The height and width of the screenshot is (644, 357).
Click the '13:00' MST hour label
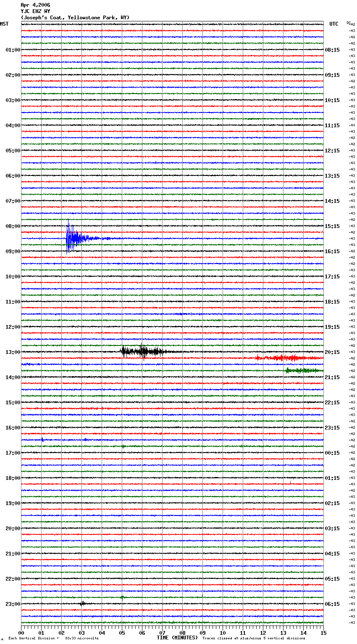(13, 352)
